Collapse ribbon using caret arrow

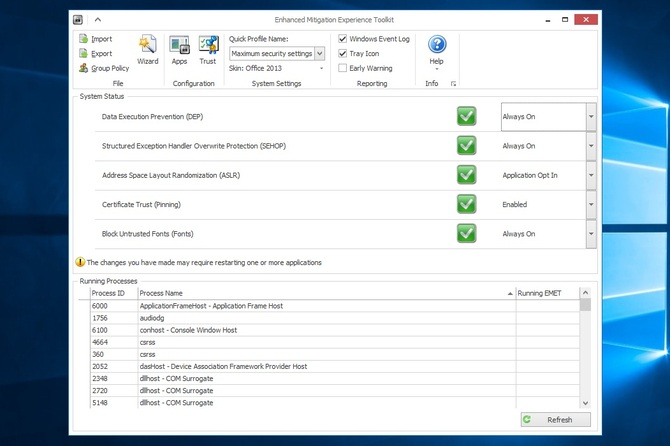pyautogui.click(x=98, y=20)
